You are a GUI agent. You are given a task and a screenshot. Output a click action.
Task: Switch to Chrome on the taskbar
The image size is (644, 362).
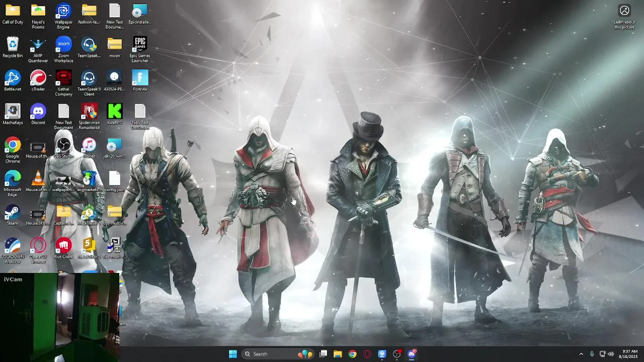352,354
